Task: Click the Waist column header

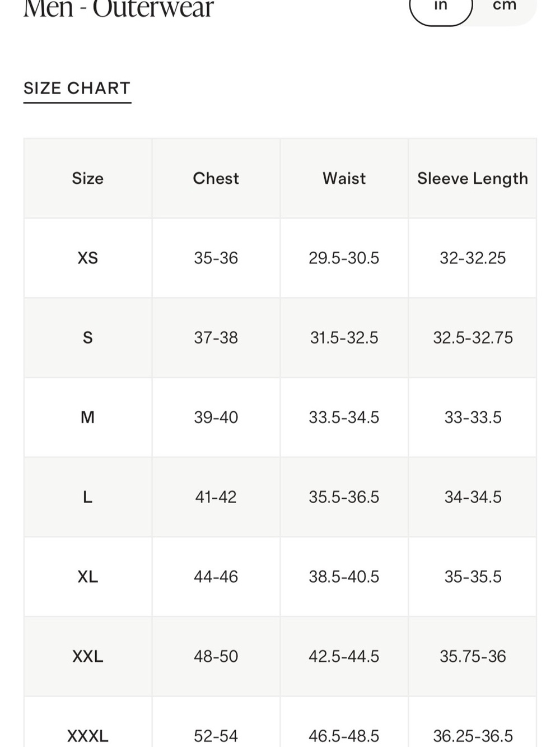Action: pos(344,178)
